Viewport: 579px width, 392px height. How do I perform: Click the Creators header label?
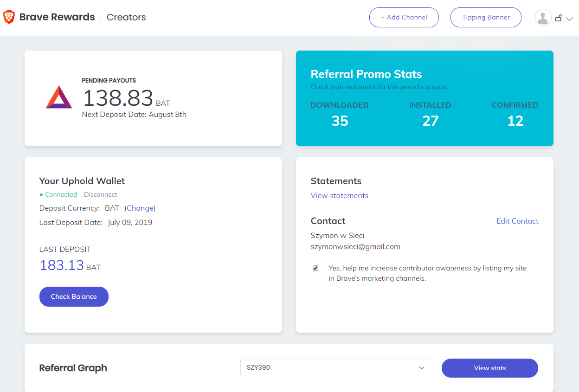click(x=126, y=17)
